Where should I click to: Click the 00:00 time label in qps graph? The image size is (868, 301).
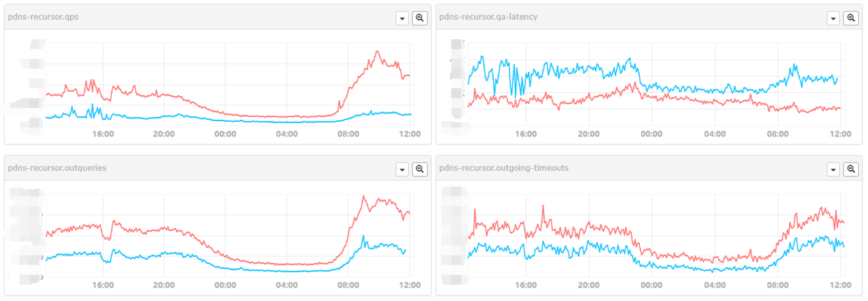(225, 134)
